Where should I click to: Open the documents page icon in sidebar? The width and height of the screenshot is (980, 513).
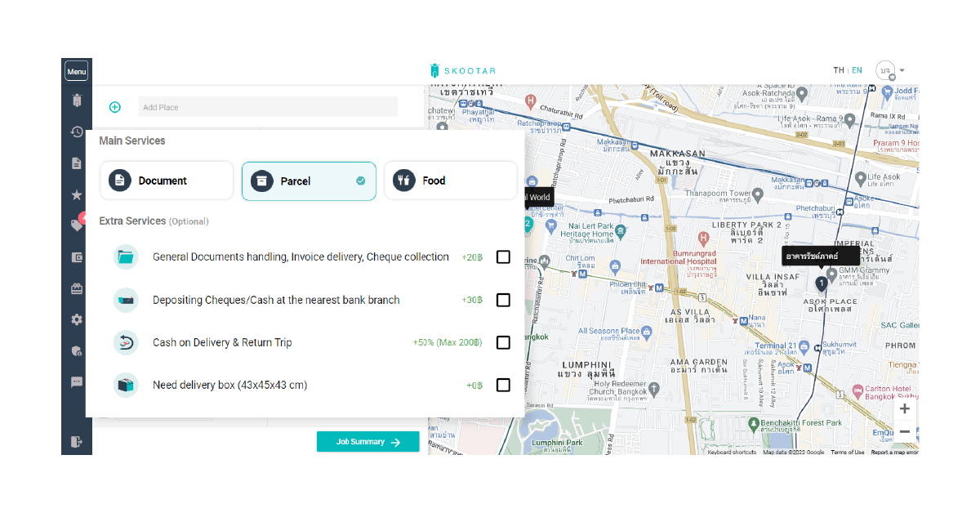77,163
